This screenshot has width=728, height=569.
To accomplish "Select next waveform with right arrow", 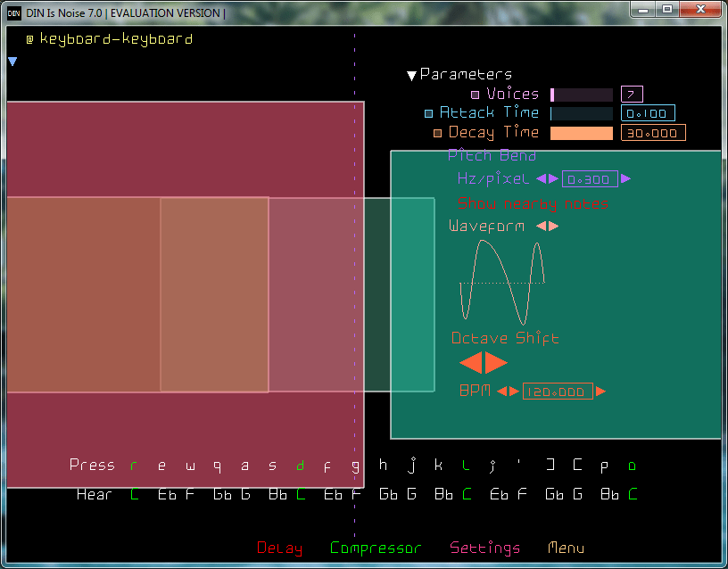I will pyautogui.click(x=554, y=227).
